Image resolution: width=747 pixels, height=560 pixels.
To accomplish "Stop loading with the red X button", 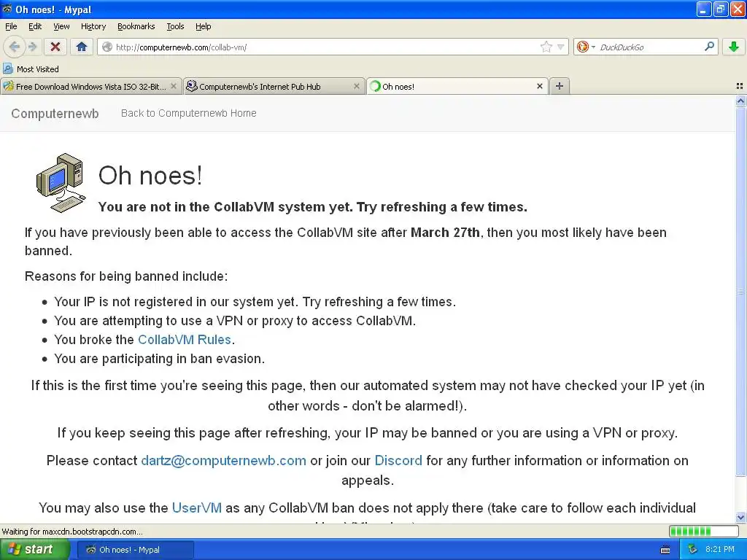I will pyautogui.click(x=55, y=47).
